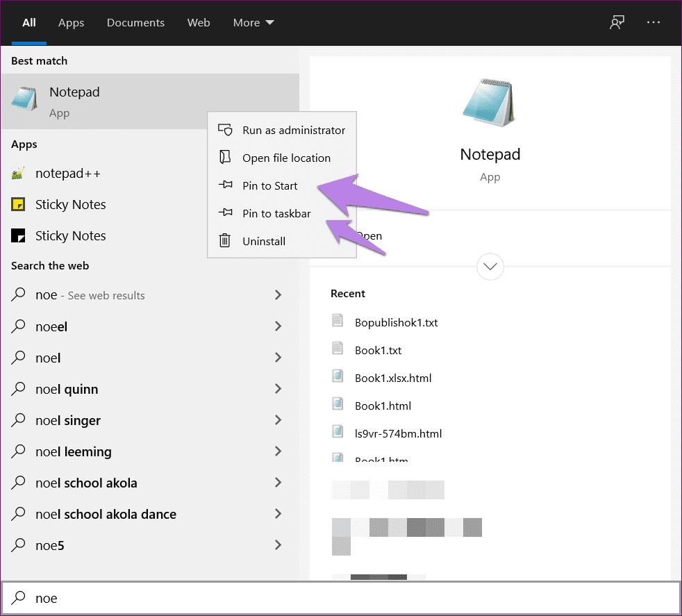Image resolution: width=682 pixels, height=616 pixels.
Task: Click the Uninstall trash icon
Action: [226, 241]
